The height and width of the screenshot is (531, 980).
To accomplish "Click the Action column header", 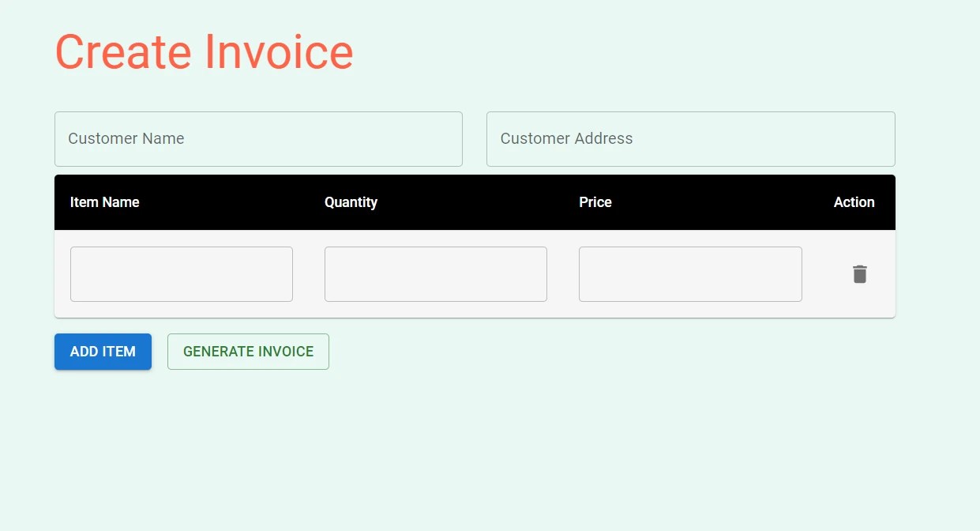I will 854,202.
